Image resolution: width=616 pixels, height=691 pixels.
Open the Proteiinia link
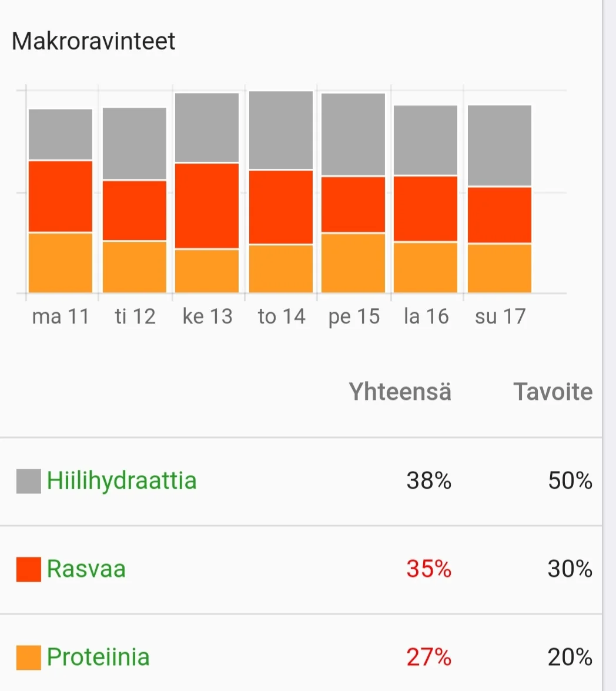click(98, 657)
